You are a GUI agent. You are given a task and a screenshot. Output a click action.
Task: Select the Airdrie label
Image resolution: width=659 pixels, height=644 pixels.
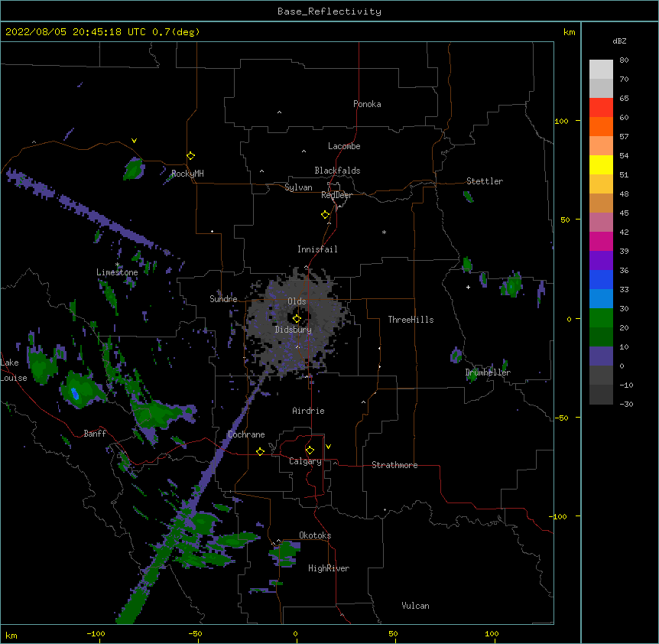[309, 411]
